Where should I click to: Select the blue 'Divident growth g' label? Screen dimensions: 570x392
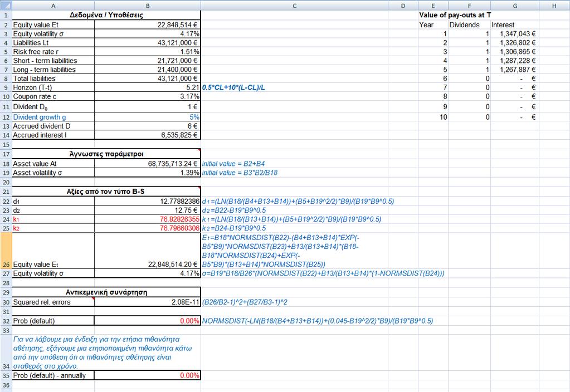(x=53, y=117)
